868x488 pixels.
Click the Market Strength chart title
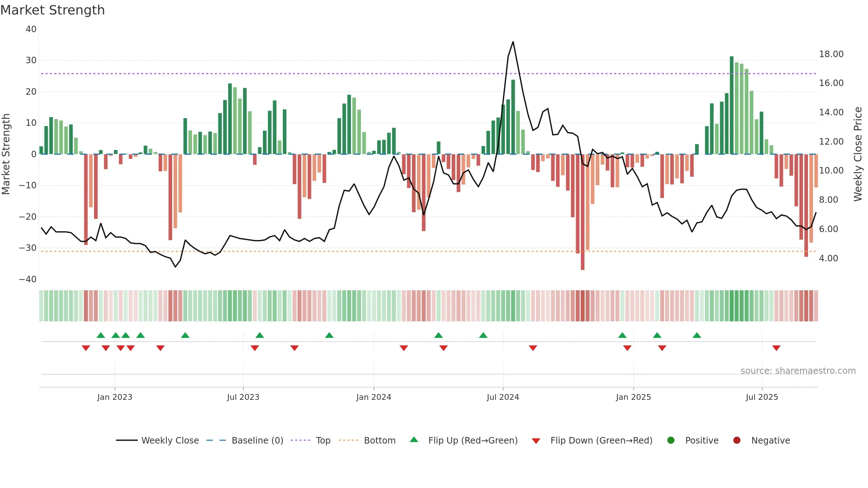[x=52, y=10]
